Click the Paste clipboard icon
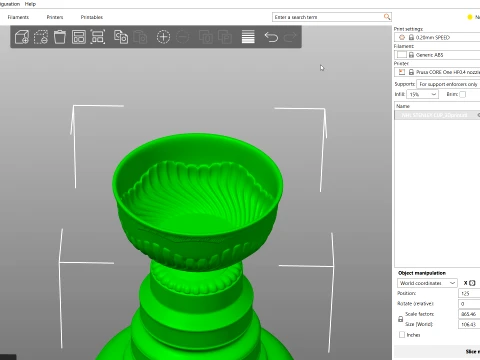Image resolution: width=480 pixels, height=360 pixels. point(140,37)
